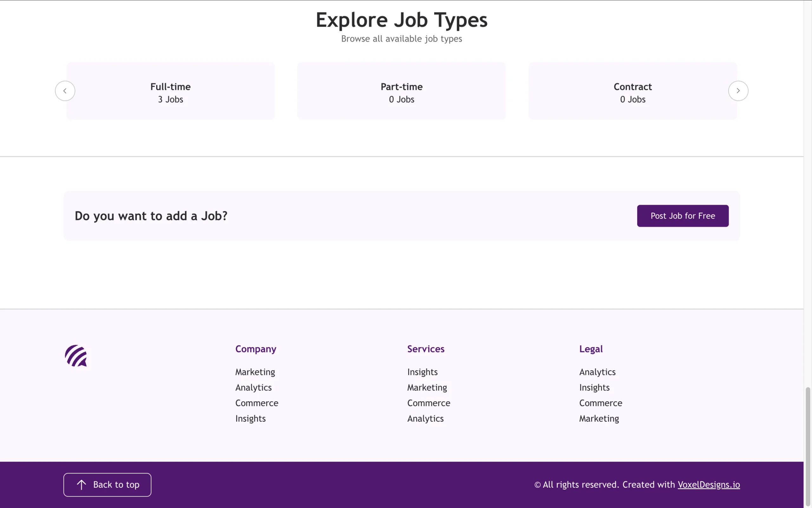The image size is (812, 508).
Task: Click the Back to top button
Action: 107,485
